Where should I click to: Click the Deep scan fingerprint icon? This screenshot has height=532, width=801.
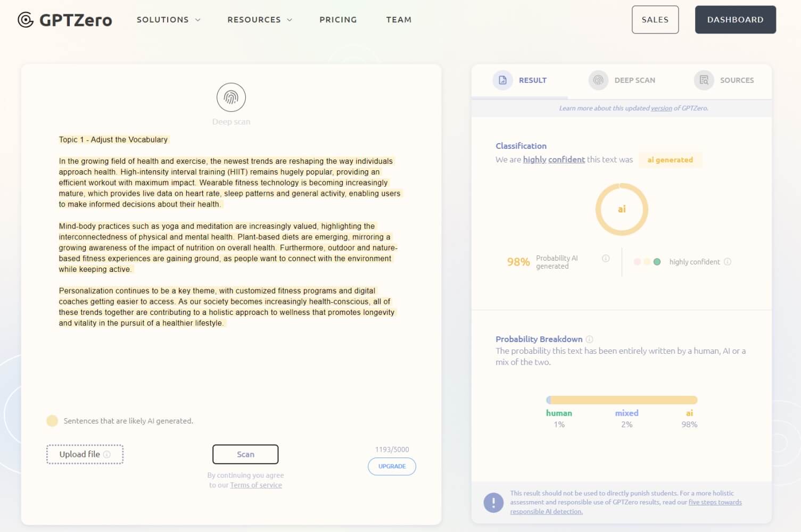click(x=231, y=97)
